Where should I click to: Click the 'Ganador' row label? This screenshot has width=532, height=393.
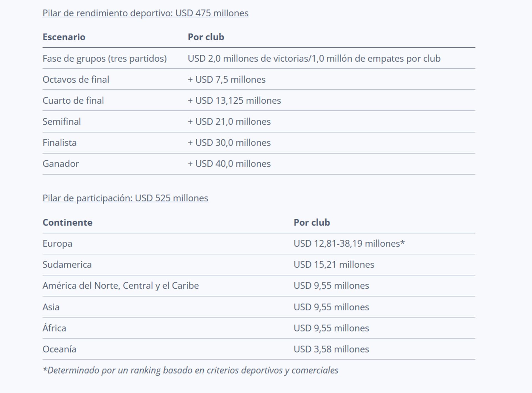61,164
